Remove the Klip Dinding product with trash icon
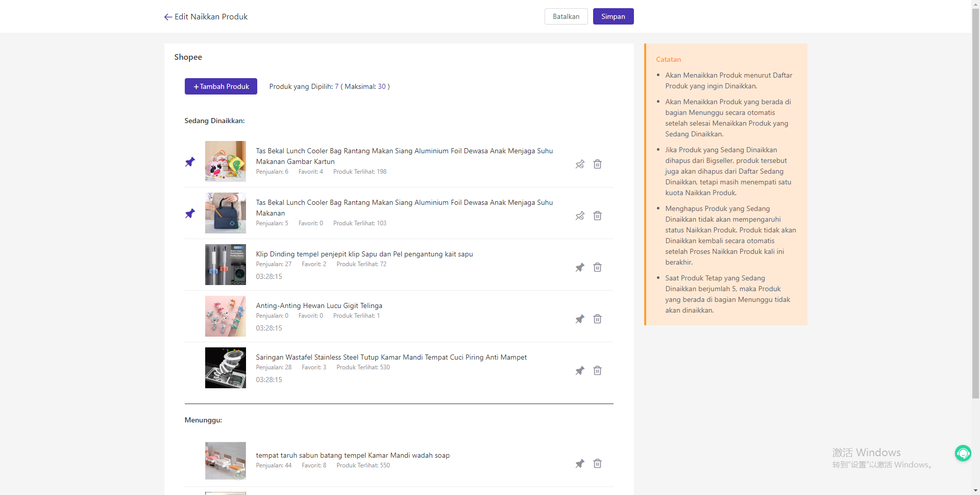Image resolution: width=980 pixels, height=495 pixels. coord(597,268)
